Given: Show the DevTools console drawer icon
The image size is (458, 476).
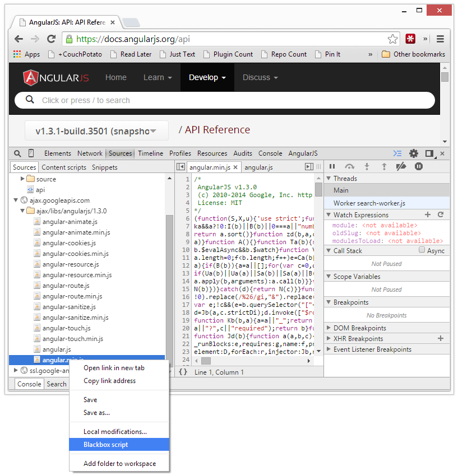Looking at the screenshot, I should click(397, 153).
